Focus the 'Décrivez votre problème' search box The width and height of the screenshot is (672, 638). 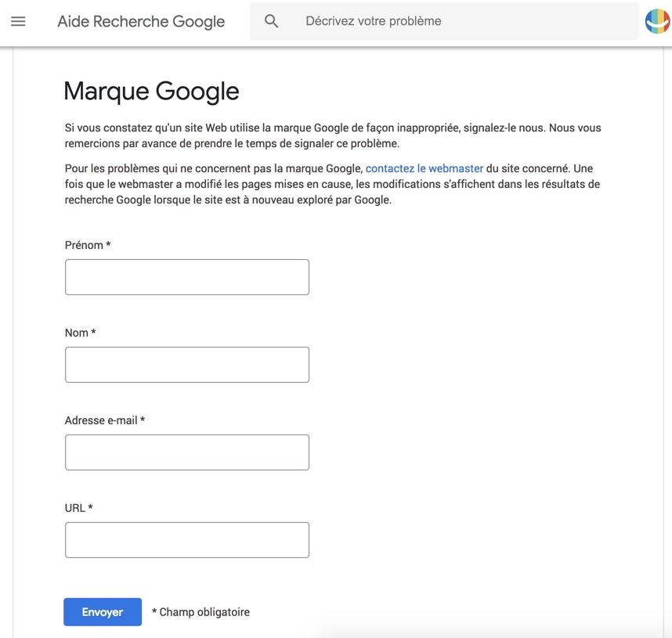pos(444,21)
